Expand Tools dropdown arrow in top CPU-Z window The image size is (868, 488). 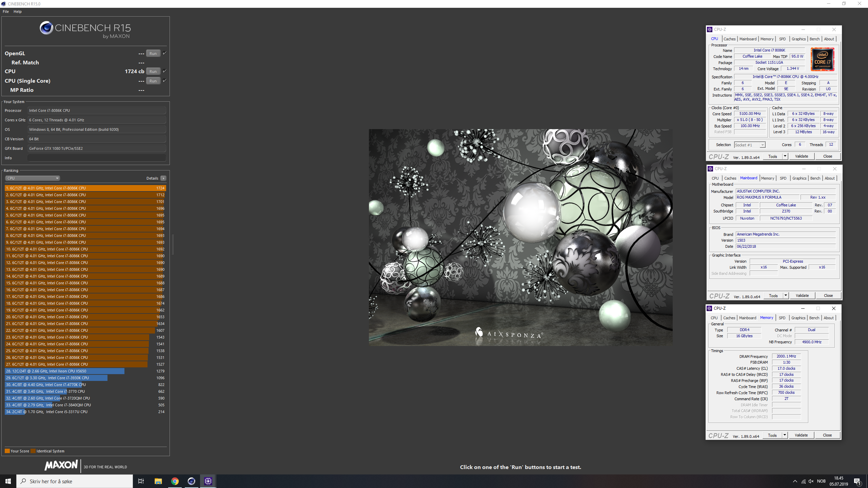coord(785,156)
